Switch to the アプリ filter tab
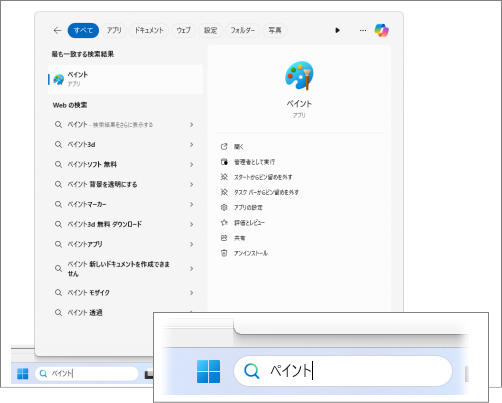 coord(114,30)
